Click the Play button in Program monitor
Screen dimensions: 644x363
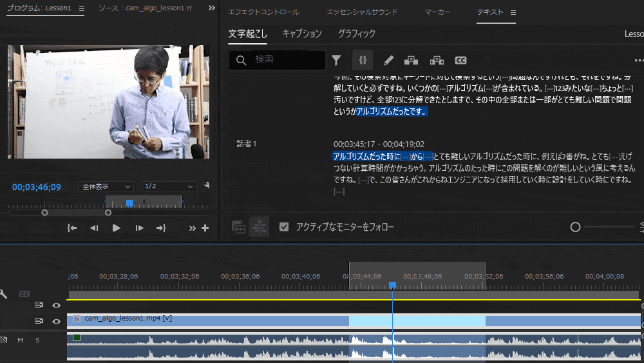[116, 228]
